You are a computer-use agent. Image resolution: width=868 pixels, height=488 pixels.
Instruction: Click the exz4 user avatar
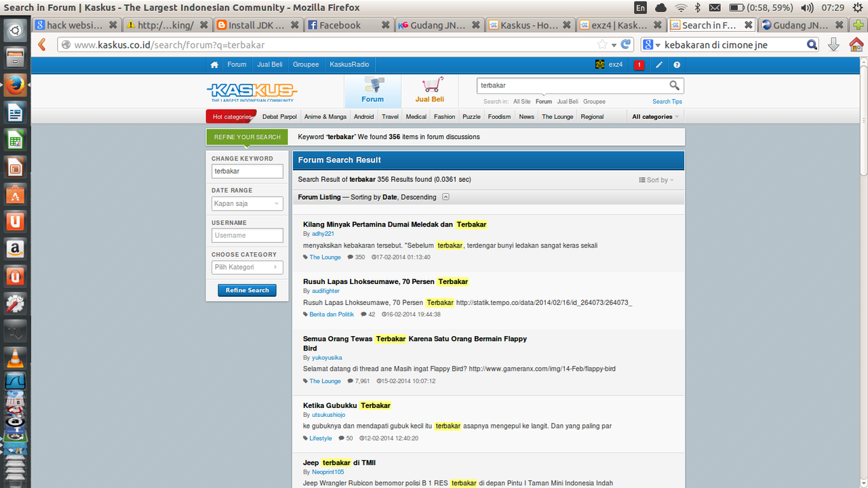click(x=600, y=64)
